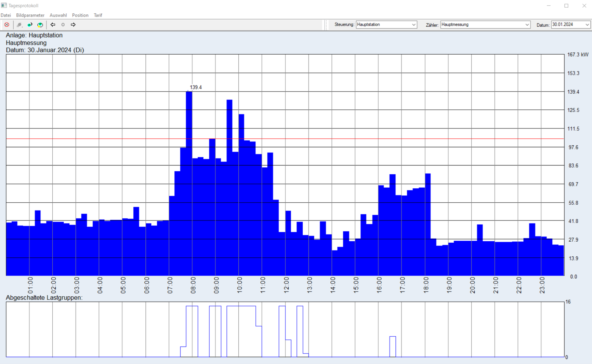Open the Tarif menu
The image size is (592, 364).
98,15
